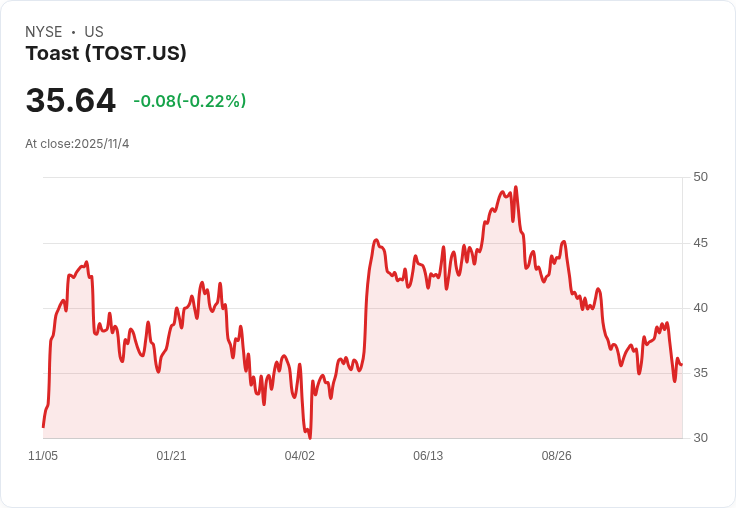Screen dimensions: 736x508
Task: Click the chart's lowest dip near 04/02
Action: [310, 437]
